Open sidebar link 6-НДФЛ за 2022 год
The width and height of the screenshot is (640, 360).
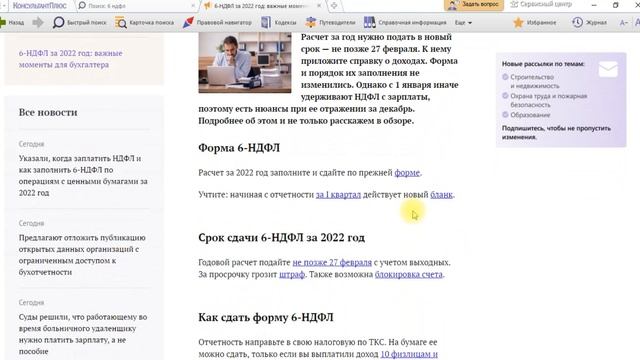coord(71,59)
